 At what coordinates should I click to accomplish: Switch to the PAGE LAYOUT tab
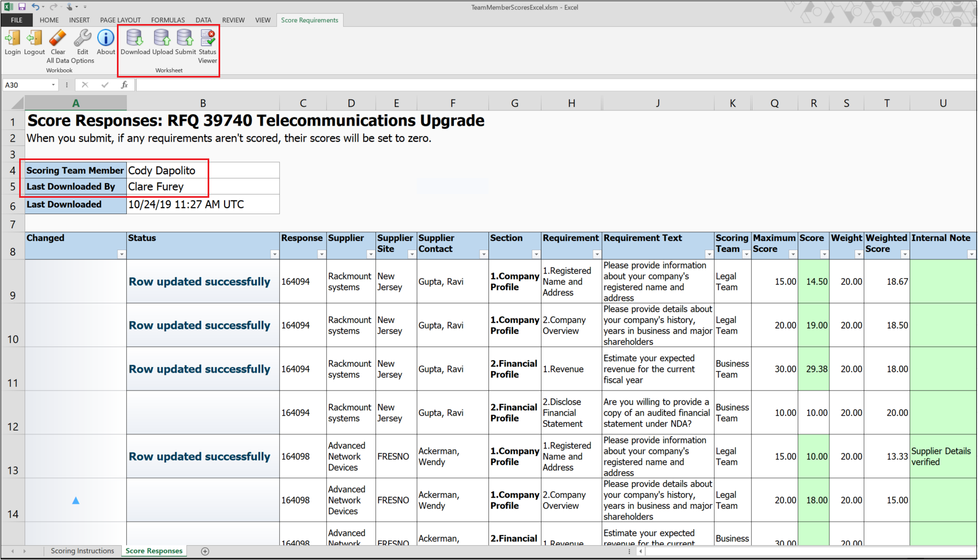click(120, 20)
